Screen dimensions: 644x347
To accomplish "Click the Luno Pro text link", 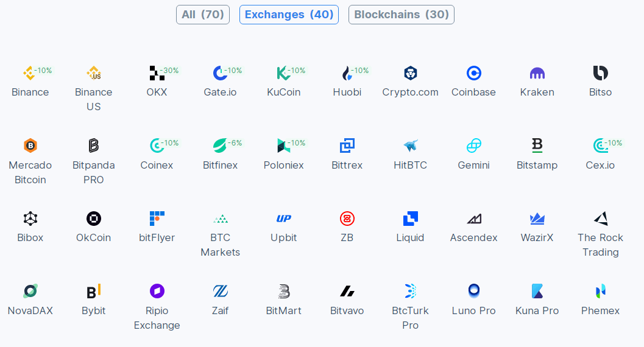I will point(473,310).
